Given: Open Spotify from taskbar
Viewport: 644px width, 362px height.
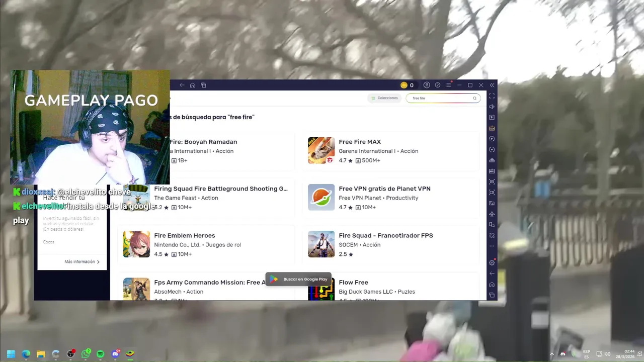Looking at the screenshot, I should [100, 354].
